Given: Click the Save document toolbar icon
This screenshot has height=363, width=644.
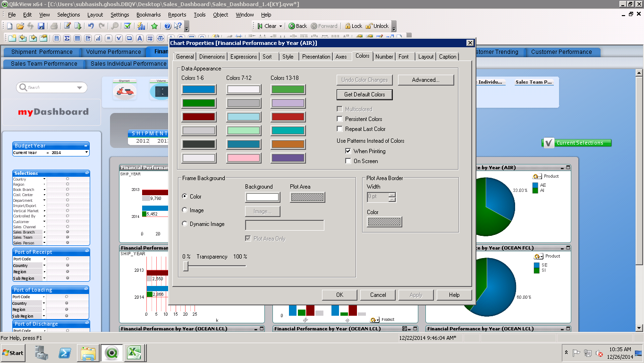Looking at the screenshot, I should click(x=42, y=26).
